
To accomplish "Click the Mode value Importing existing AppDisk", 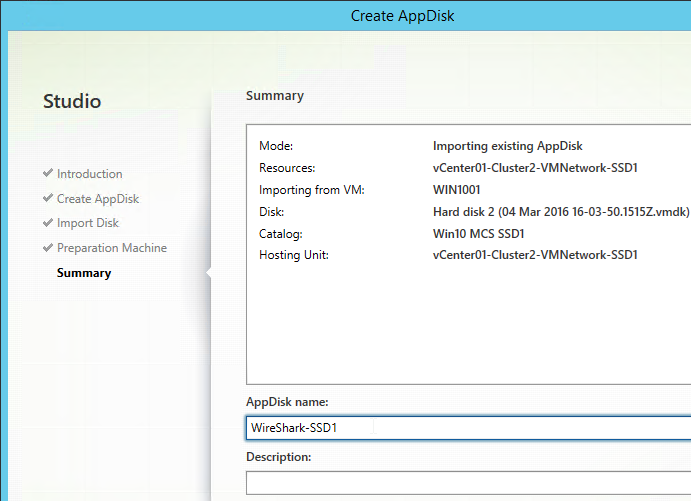I will (x=508, y=146).
